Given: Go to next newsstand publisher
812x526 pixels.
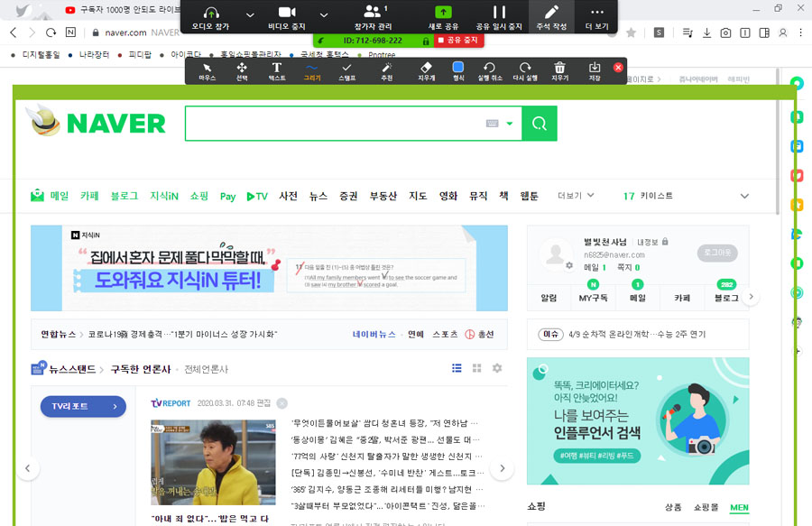Looking at the screenshot, I should (503, 468).
